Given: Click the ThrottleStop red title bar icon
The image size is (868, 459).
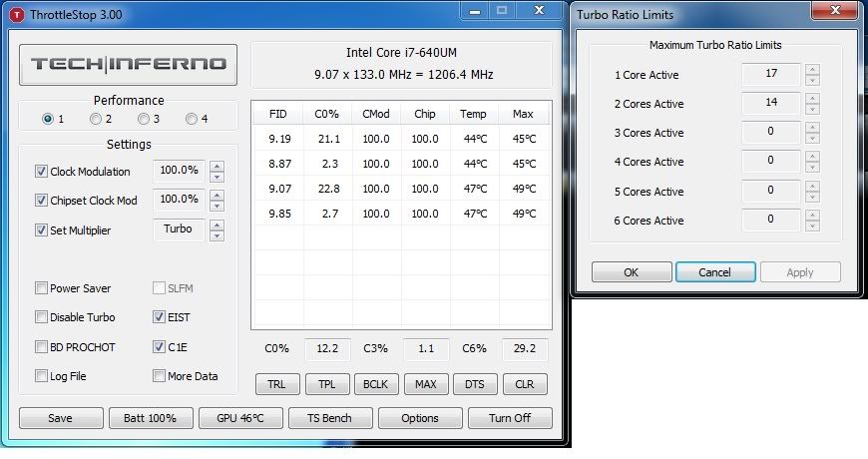Looking at the screenshot, I should [x=17, y=15].
